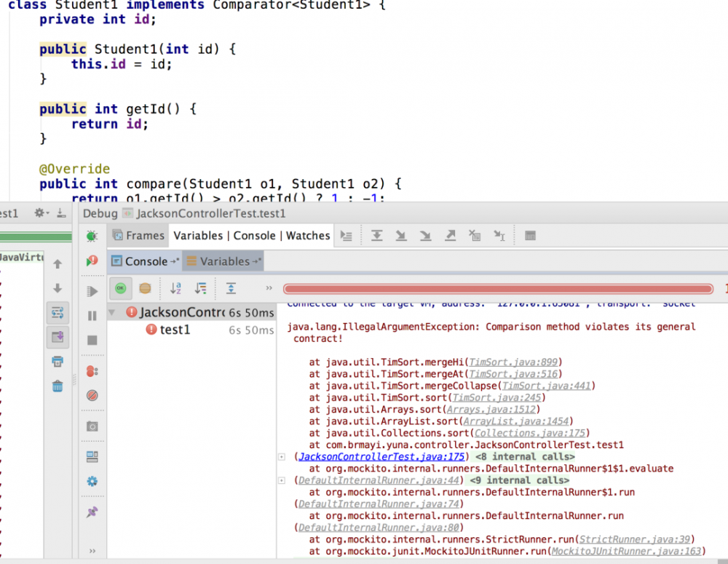Toggle Mute Breakpoints
The image size is (728, 564).
pyautogui.click(x=92, y=395)
